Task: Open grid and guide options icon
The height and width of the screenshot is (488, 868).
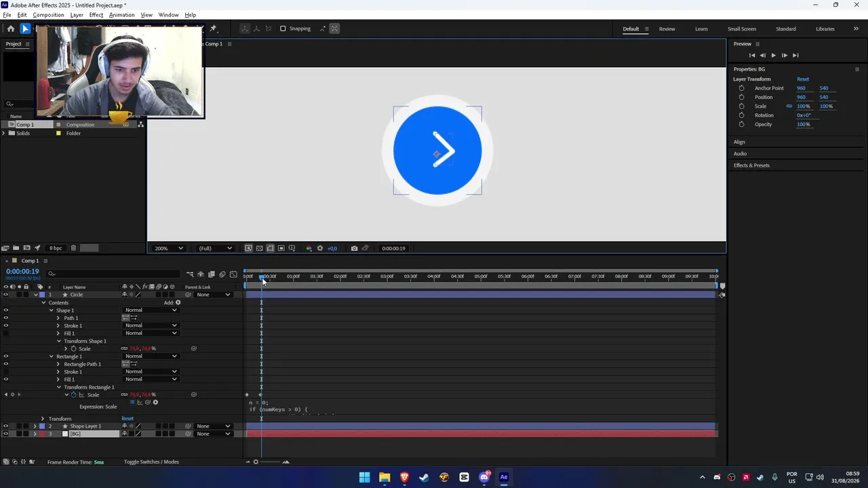Action: (292, 248)
